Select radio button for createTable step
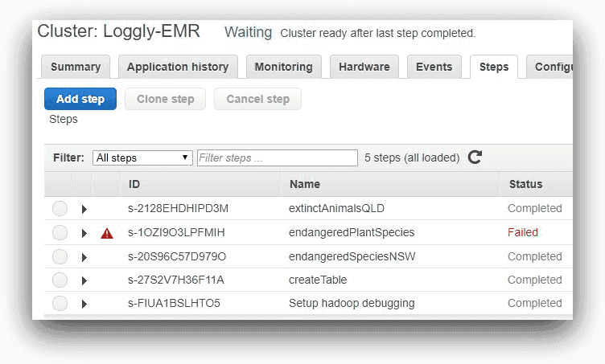Image resolution: width=605 pixels, height=364 pixels. (60, 280)
